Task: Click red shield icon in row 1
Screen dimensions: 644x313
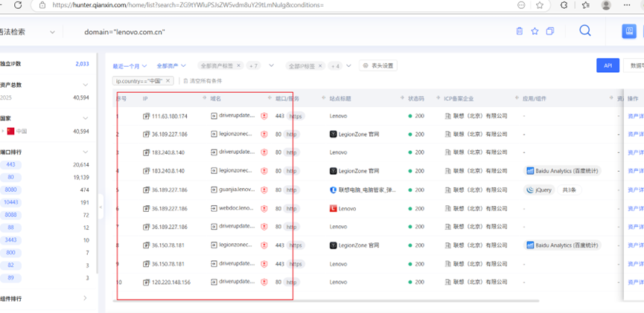Action: 264,116
